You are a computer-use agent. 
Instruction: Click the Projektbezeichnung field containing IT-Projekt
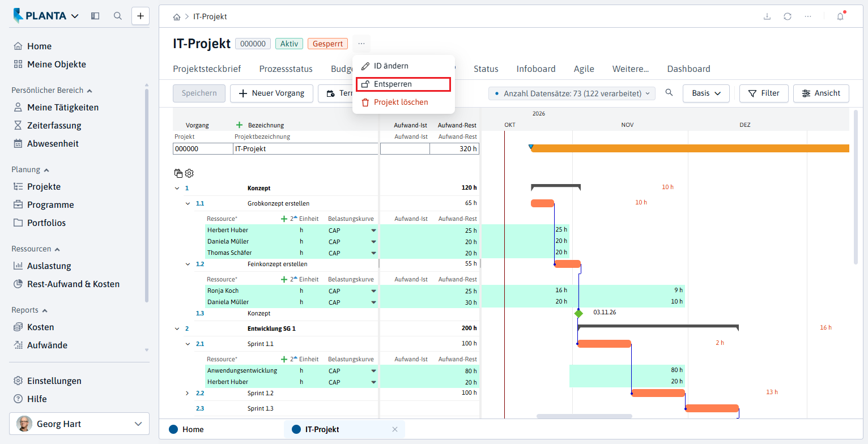pos(305,149)
